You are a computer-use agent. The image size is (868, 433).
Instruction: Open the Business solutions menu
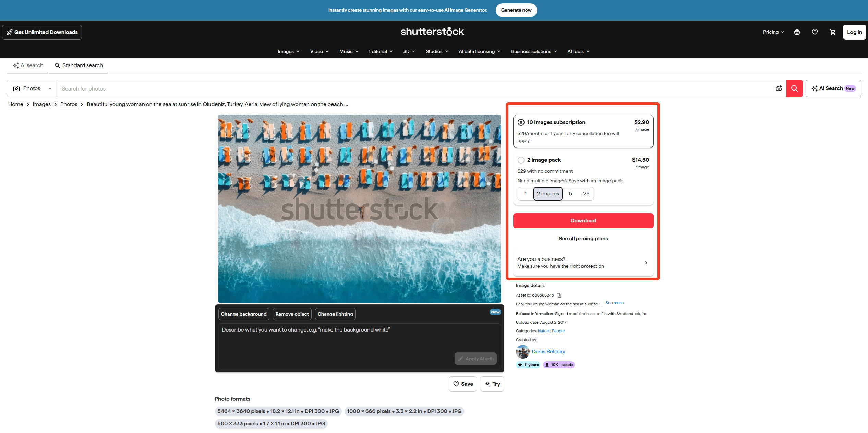(534, 51)
